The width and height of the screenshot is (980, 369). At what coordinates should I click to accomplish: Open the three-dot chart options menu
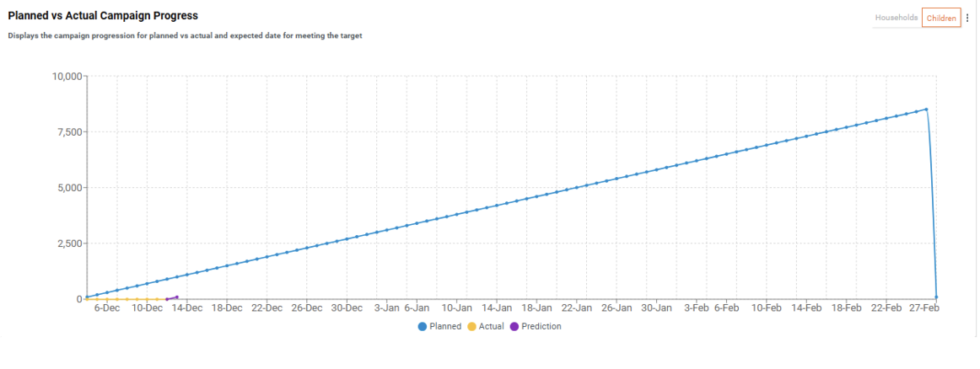[x=967, y=18]
